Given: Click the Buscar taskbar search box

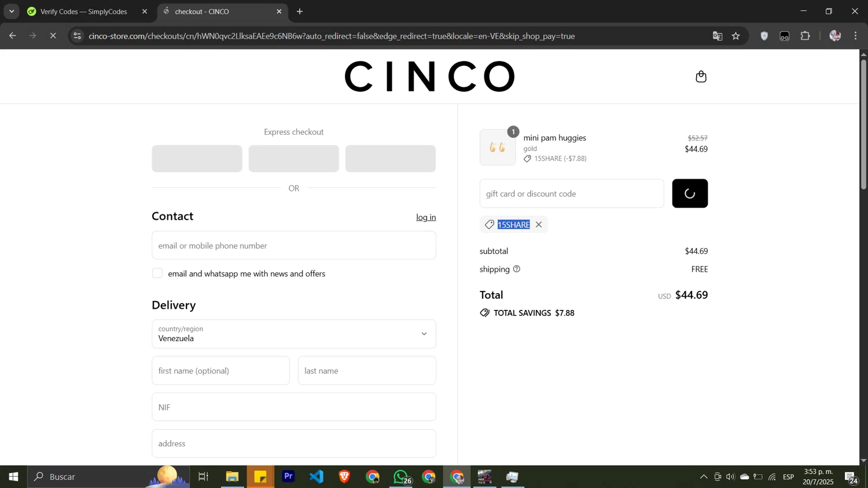Looking at the screenshot, I should [x=109, y=477].
